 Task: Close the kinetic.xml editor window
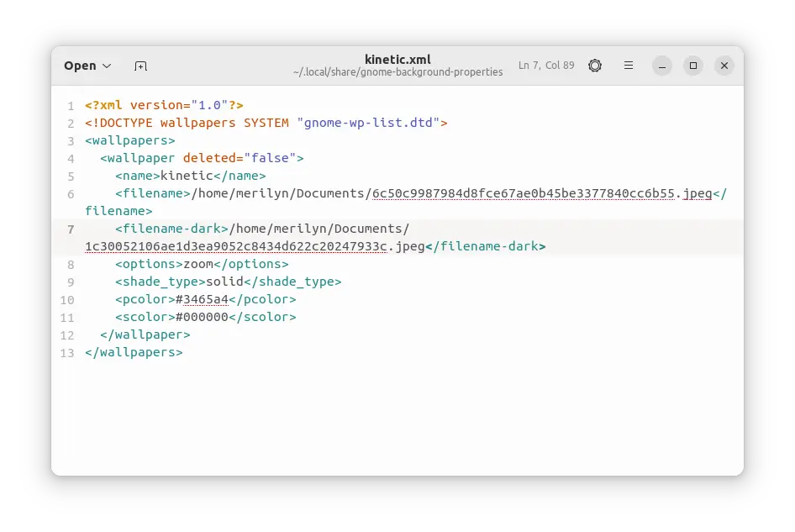click(724, 66)
